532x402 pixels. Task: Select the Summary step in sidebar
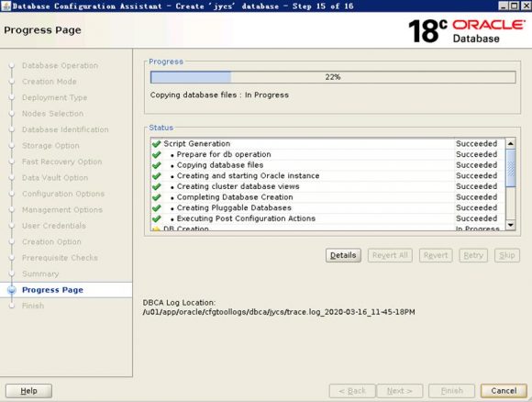tap(40, 274)
